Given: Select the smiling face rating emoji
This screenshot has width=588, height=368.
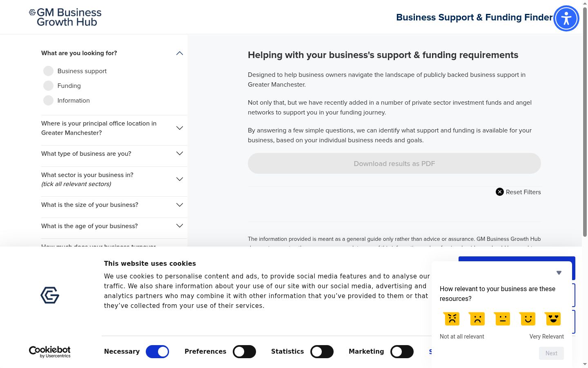Looking at the screenshot, I should [x=528, y=319].
